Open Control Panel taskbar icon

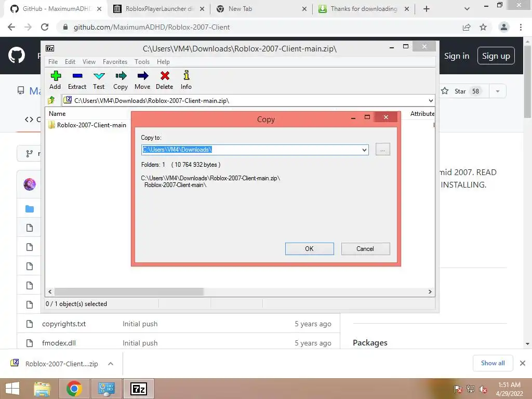(106, 389)
